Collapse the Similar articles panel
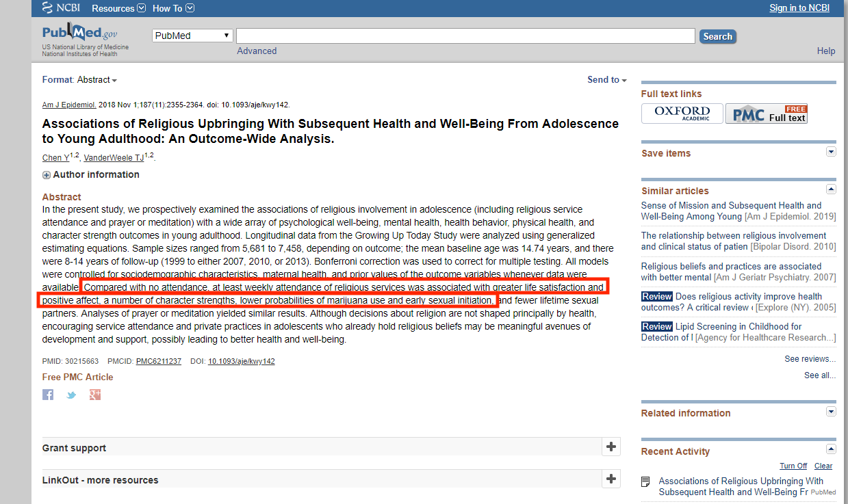The image size is (848, 504). coord(831,189)
